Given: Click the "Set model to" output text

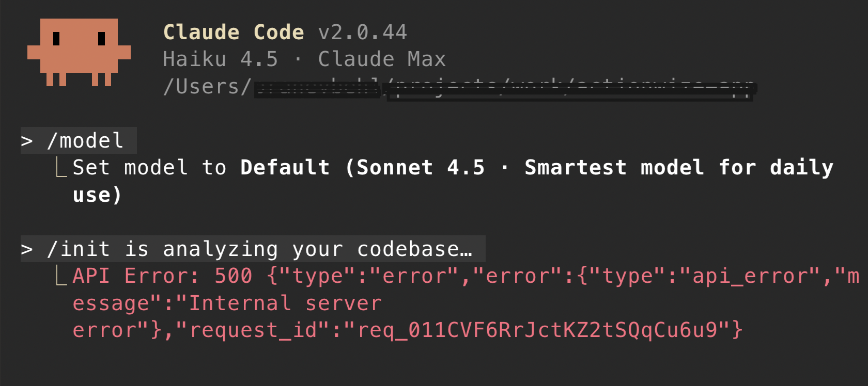Looking at the screenshot, I should (x=149, y=168).
